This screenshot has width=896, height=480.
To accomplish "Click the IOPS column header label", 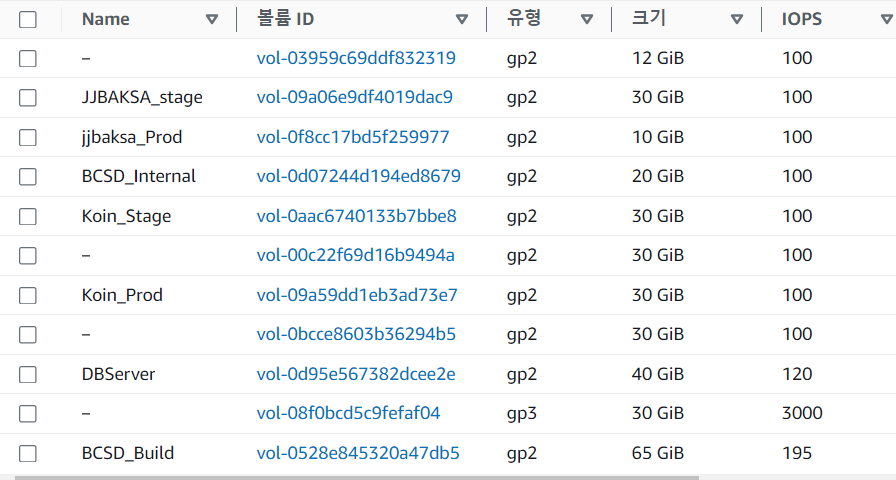I will (x=802, y=19).
